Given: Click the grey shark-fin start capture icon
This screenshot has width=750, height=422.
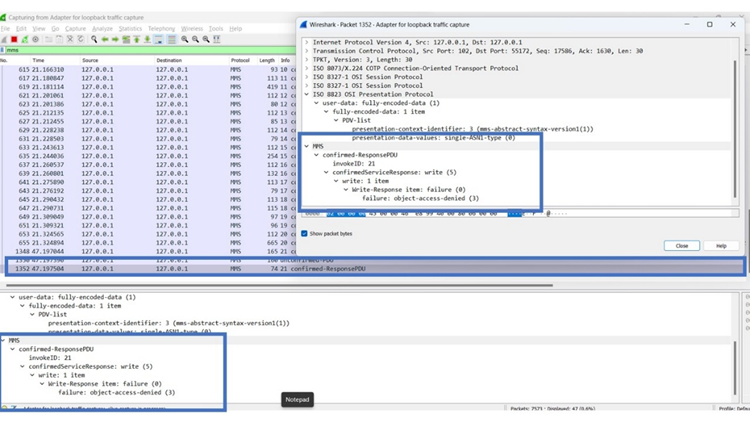Looking at the screenshot, I should click(4, 39).
